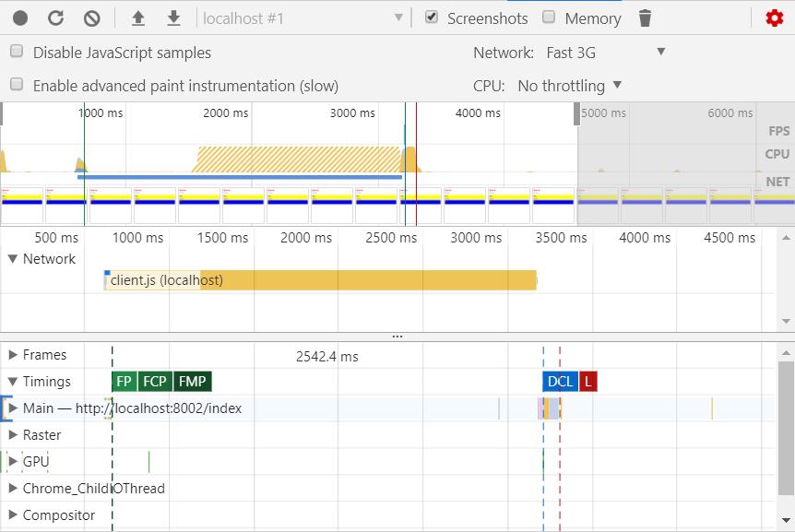Screen dimensions: 795x532
Task: Enable advanced paint instrumentation checkbox
Action: pos(17,85)
